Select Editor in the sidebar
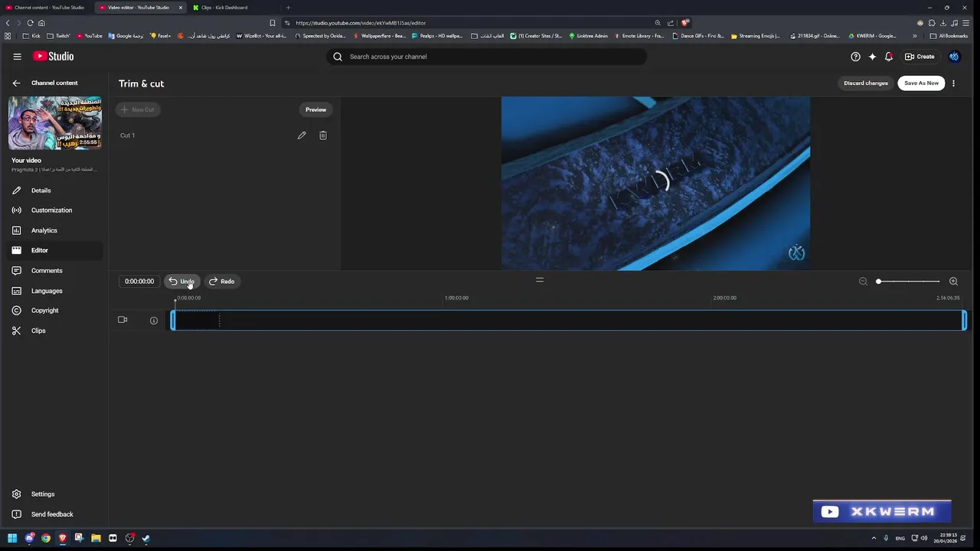 [54, 250]
